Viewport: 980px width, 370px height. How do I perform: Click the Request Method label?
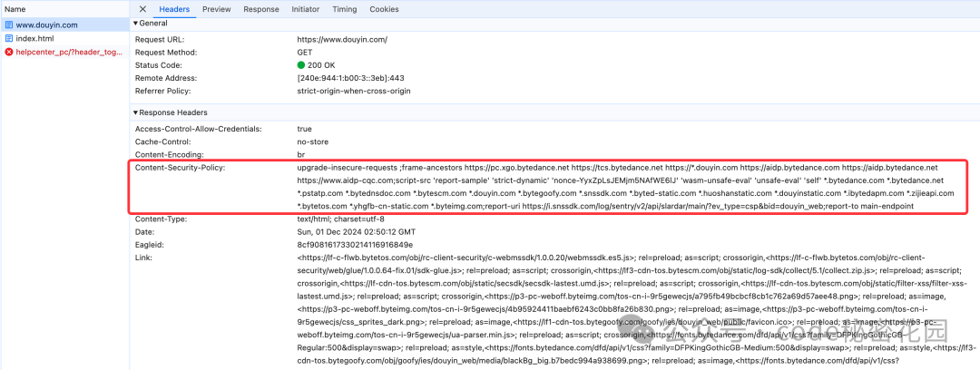(x=166, y=53)
